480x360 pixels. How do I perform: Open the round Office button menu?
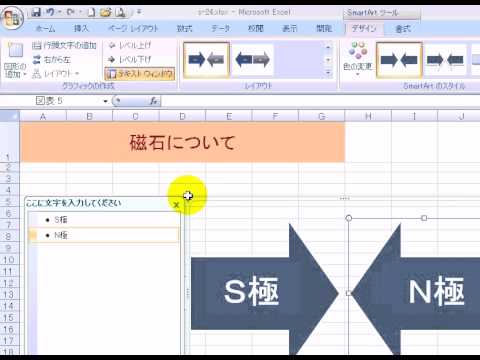(x=12, y=17)
